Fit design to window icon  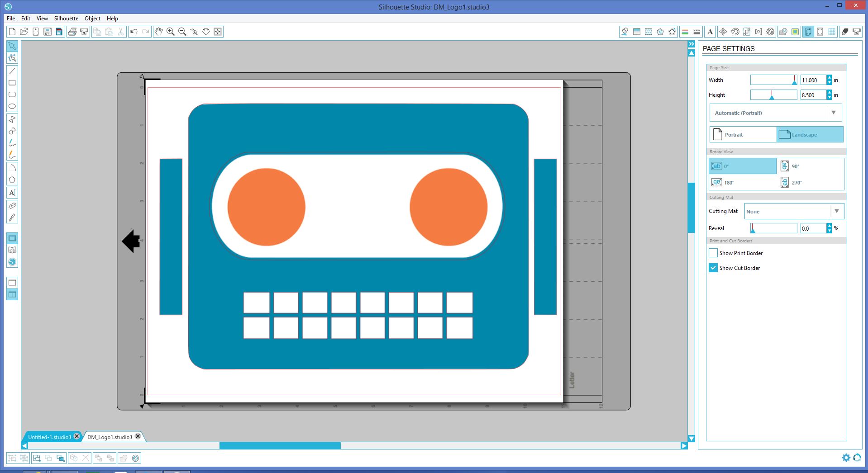(x=218, y=32)
